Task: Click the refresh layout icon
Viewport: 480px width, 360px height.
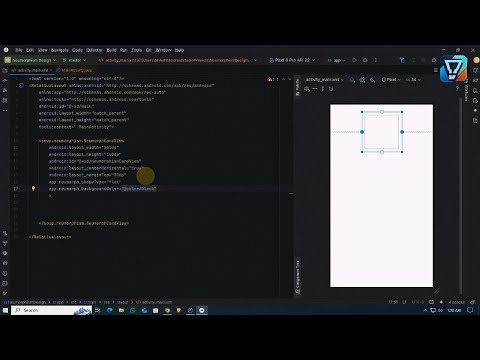Action: pyautogui.click(x=331, y=89)
